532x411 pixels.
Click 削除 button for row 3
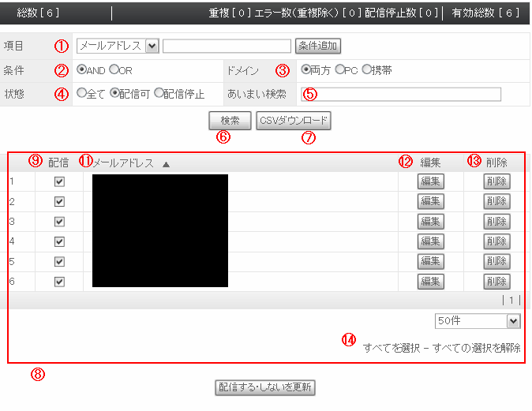tap(496, 222)
